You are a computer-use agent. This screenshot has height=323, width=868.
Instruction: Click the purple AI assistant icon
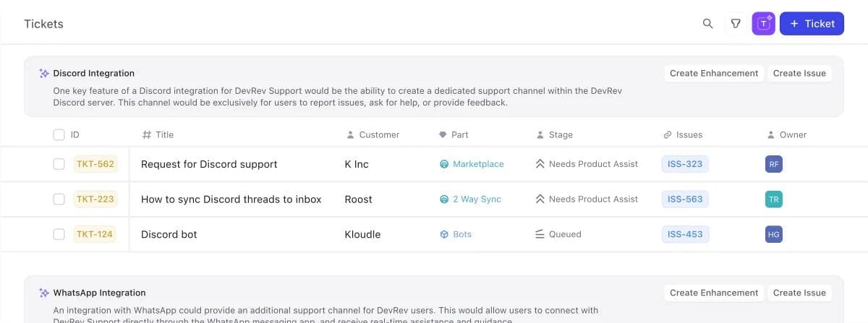pos(763,24)
